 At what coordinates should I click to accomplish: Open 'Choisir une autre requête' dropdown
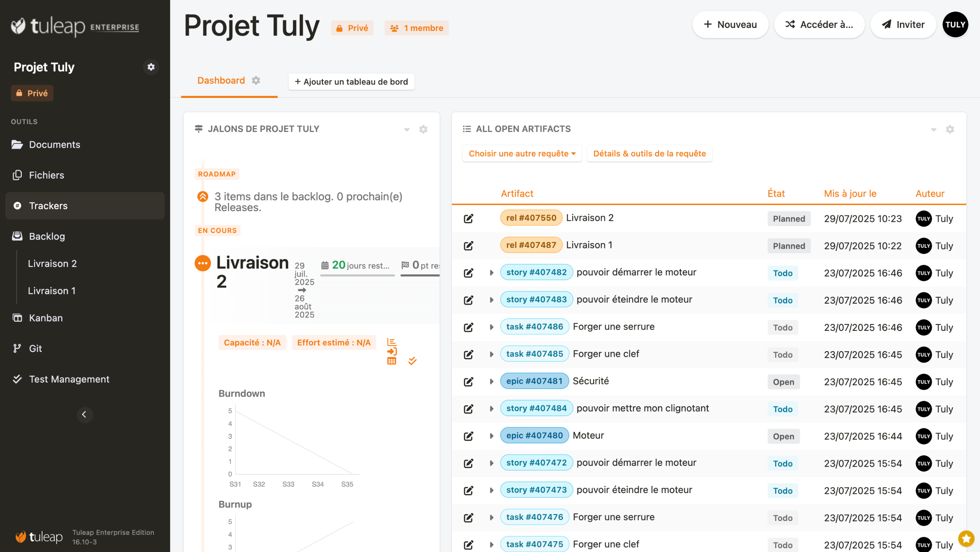pos(522,154)
